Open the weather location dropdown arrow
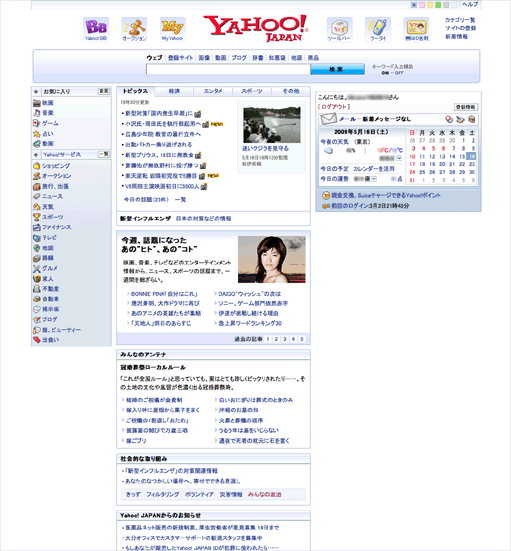This screenshot has width=511, height=551. click(399, 158)
